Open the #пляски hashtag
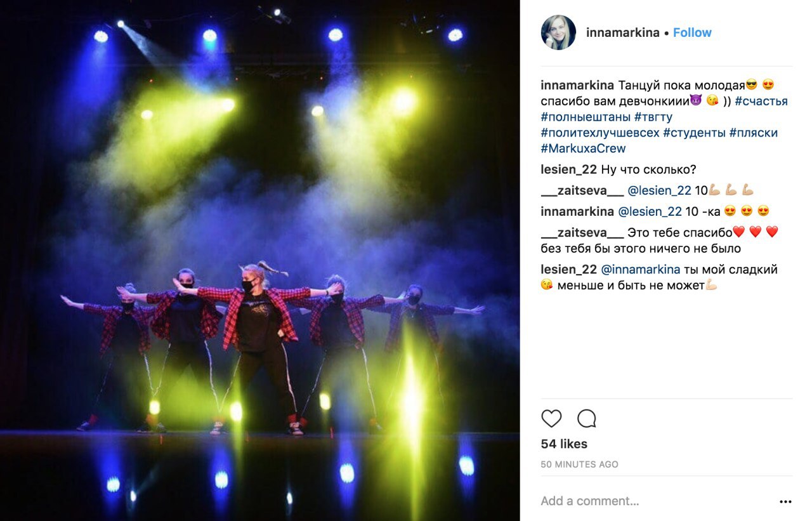The height and width of the screenshot is (521, 812). pyautogui.click(x=754, y=133)
